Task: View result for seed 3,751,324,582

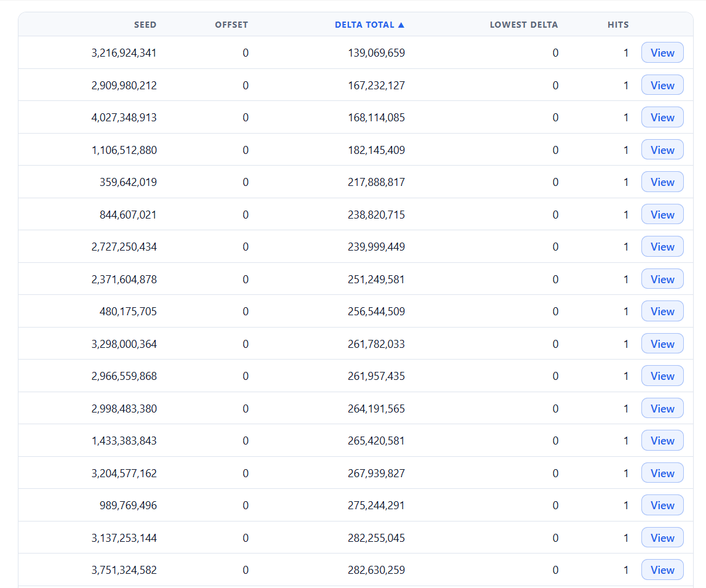Action: tap(662, 570)
